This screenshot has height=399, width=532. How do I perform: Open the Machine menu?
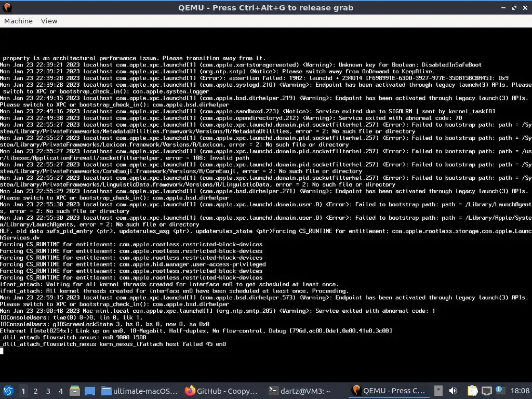(18, 21)
